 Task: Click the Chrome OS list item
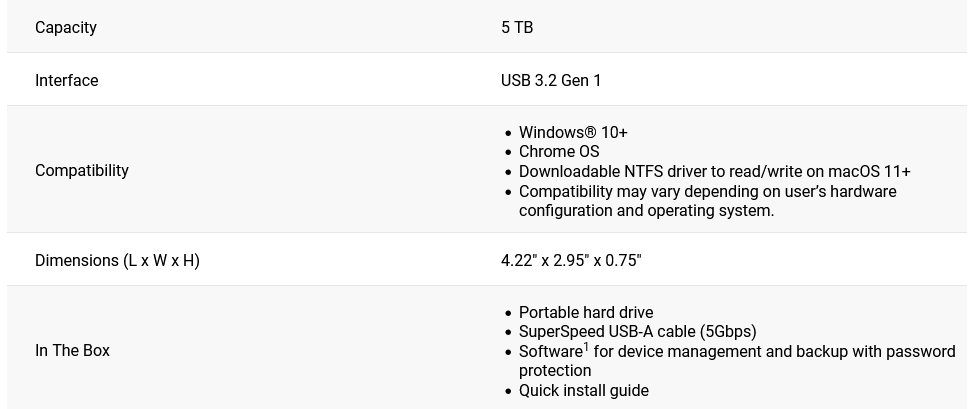coord(559,151)
